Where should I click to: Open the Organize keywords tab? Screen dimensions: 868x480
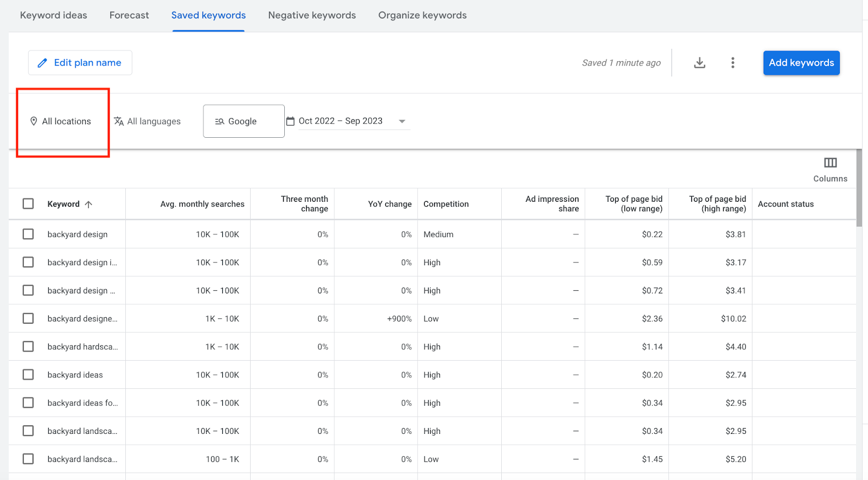(423, 15)
